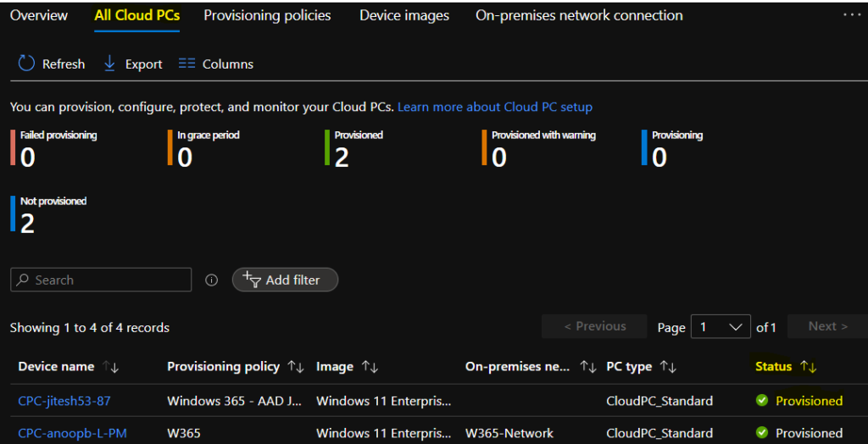Sort by Provisioning policy arrows icon
Image resolution: width=868 pixels, height=444 pixels.
(x=296, y=367)
